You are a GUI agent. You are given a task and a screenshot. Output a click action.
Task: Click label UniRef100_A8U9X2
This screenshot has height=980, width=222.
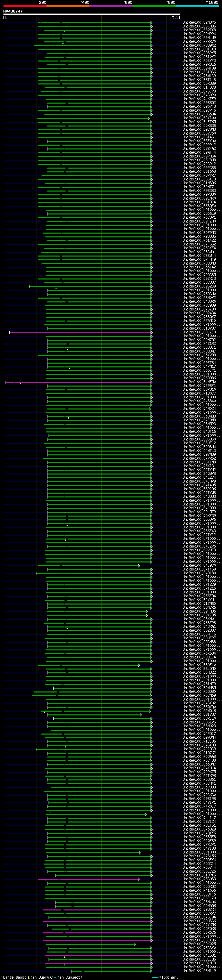(x=199, y=45)
